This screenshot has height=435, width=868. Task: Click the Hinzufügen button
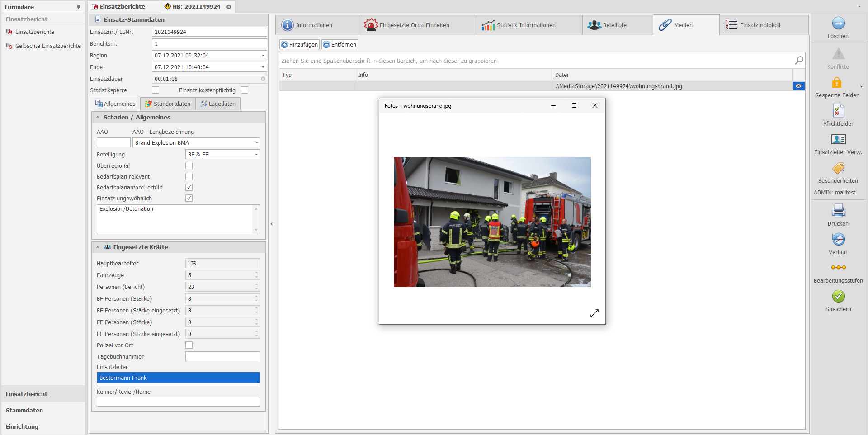pos(299,44)
